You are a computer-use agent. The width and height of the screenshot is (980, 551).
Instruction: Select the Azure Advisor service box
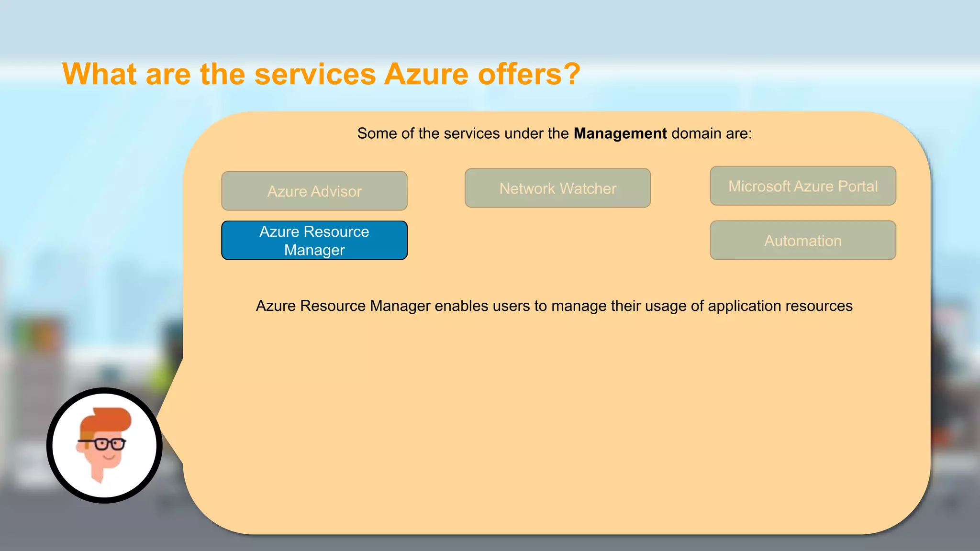coord(314,191)
